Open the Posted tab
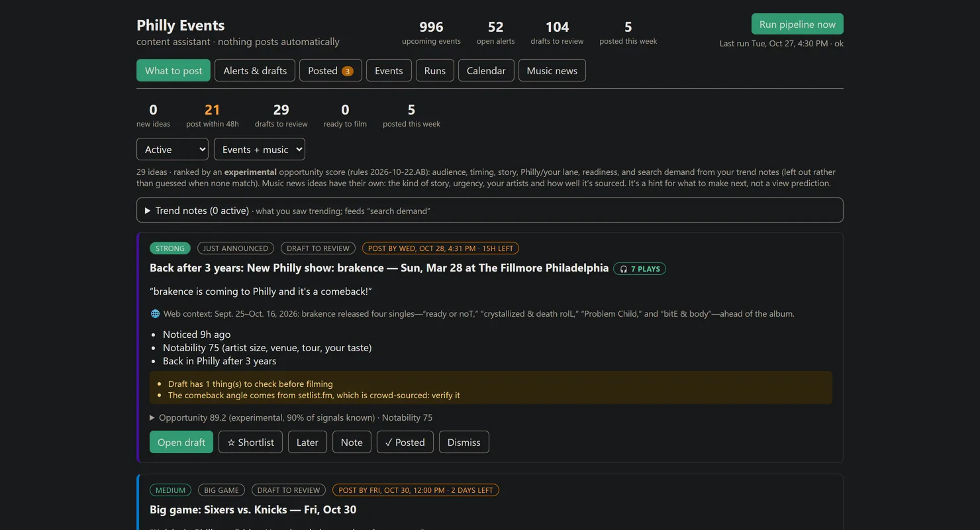The height and width of the screenshot is (530, 980). click(x=330, y=70)
